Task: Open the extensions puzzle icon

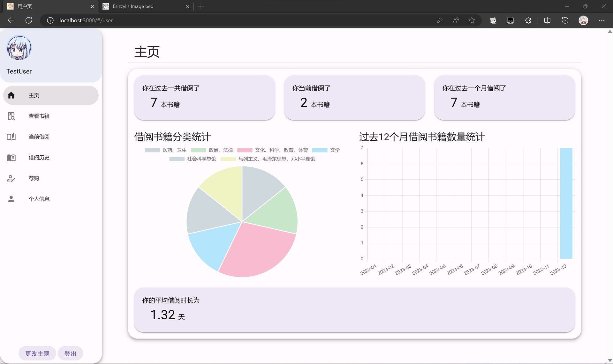Action: click(x=528, y=20)
